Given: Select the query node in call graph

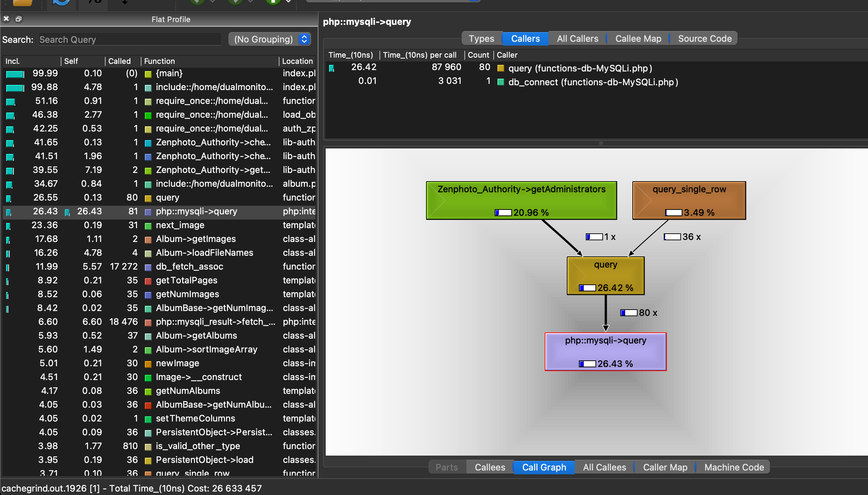Looking at the screenshot, I should point(605,275).
